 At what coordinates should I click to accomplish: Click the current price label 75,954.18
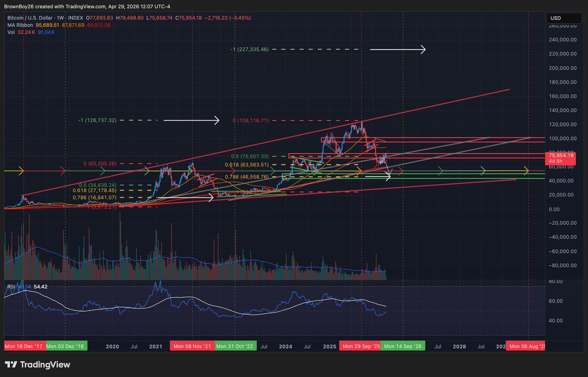(x=562, y=155)
